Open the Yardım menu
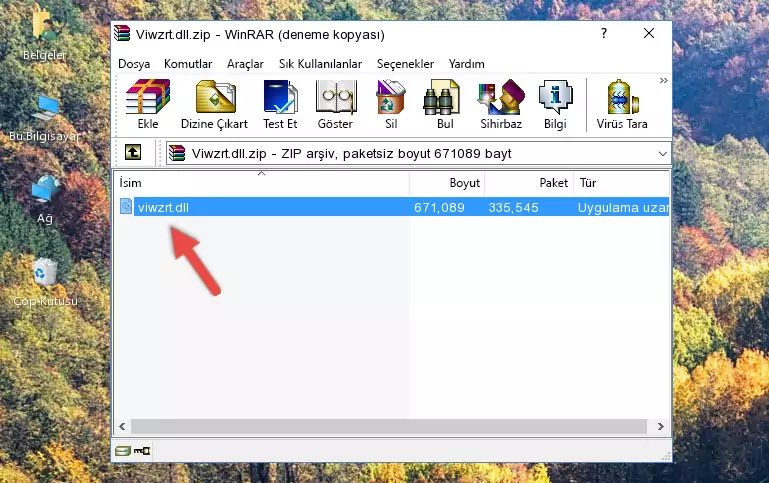 click(x=466, y=64)
